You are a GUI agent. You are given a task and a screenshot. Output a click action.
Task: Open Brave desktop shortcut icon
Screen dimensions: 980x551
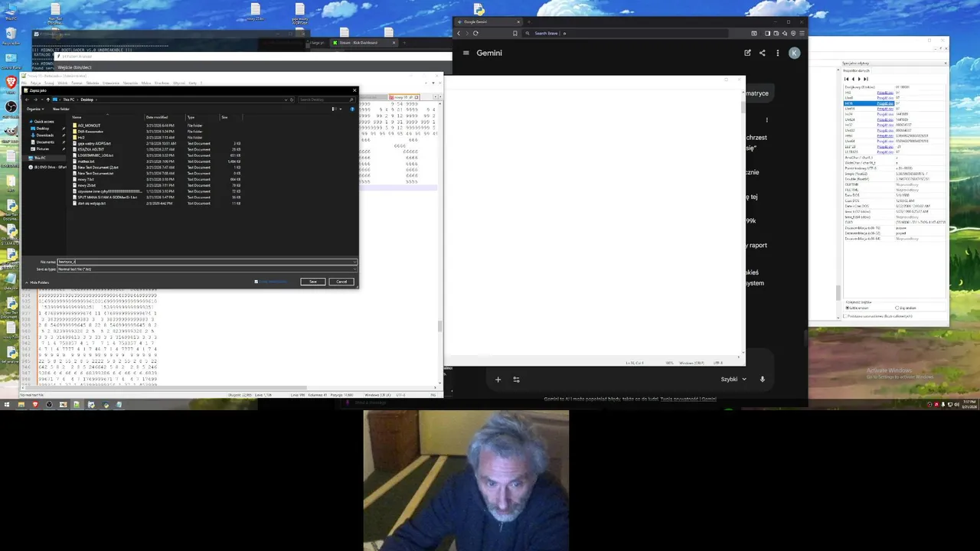tap(11, 82)
